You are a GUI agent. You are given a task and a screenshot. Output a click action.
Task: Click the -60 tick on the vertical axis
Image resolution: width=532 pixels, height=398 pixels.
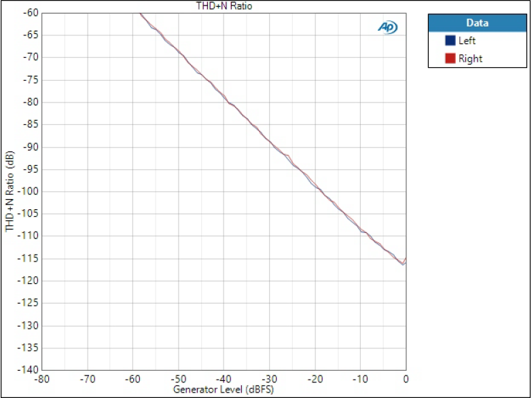[x=31, y=13]
